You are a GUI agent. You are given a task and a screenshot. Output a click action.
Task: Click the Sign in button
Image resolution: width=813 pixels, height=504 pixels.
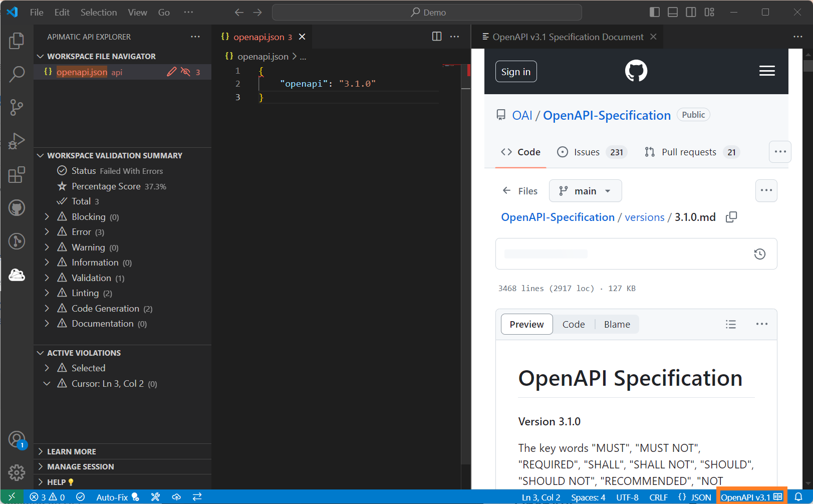516,72
